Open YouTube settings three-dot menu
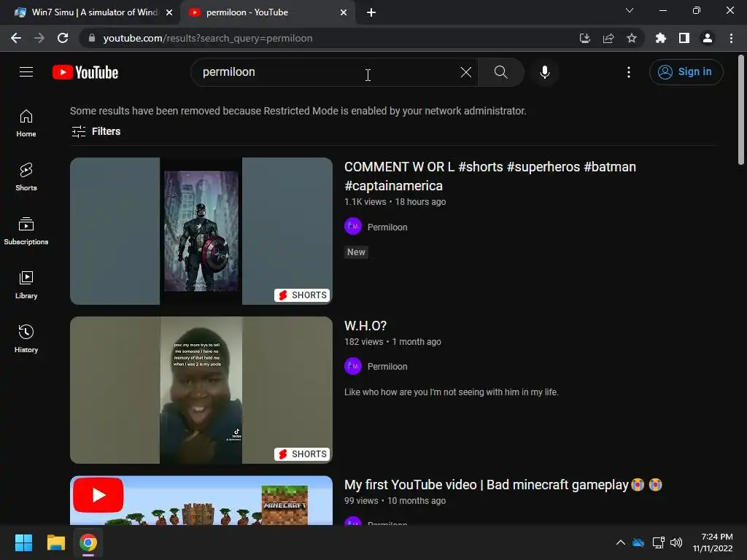 629,72
